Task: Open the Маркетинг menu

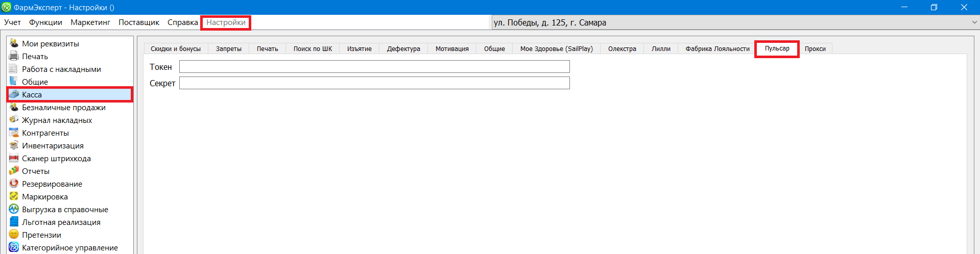Action: tap(90, 22)
